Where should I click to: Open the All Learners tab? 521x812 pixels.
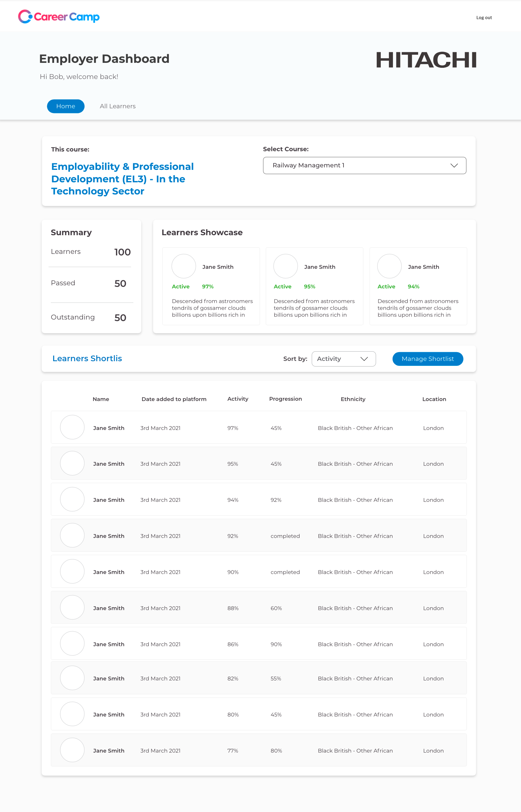[x=118, y=106]
